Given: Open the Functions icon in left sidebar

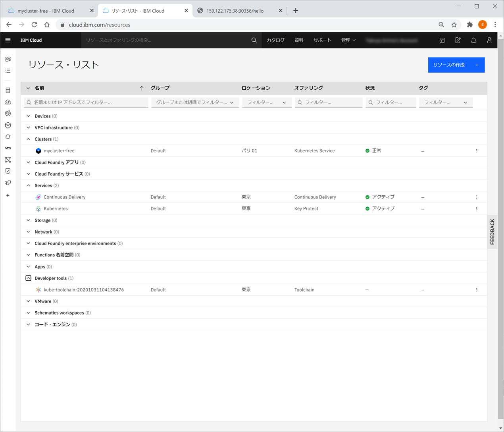Looking at the screenshot, I should tap(8, 114).
